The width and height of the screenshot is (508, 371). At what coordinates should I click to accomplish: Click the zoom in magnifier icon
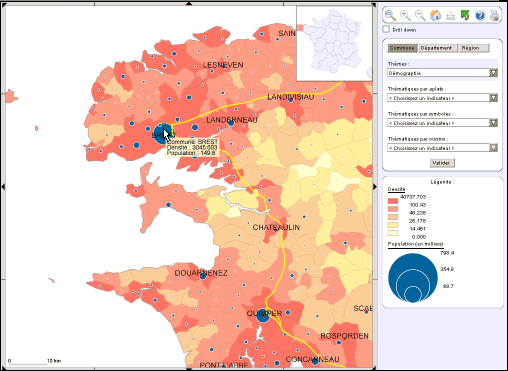[405, 15]
